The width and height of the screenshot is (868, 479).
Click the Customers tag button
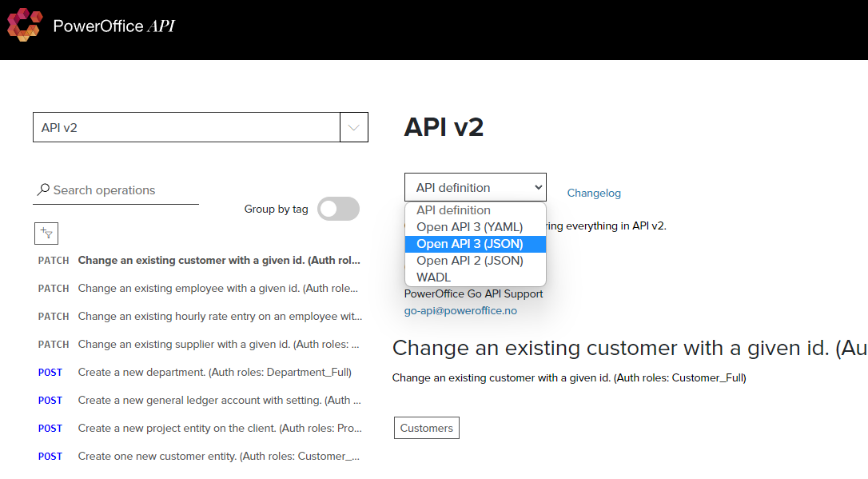tap(426, 428)
